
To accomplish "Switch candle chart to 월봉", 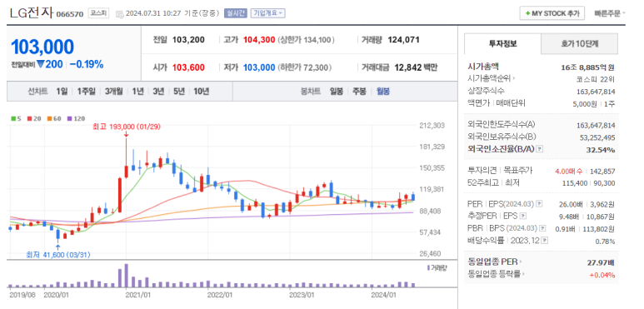I will [383, 91].
